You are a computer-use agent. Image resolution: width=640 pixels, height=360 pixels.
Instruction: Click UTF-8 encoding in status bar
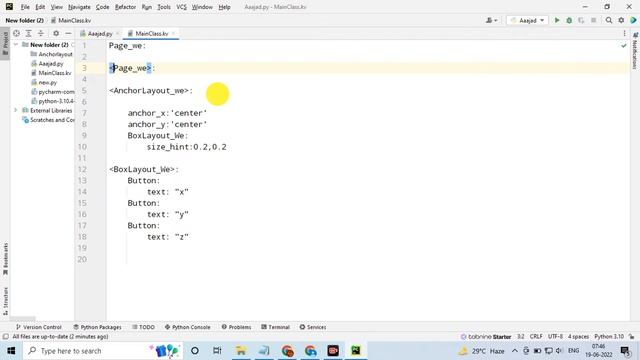(555, 337)
